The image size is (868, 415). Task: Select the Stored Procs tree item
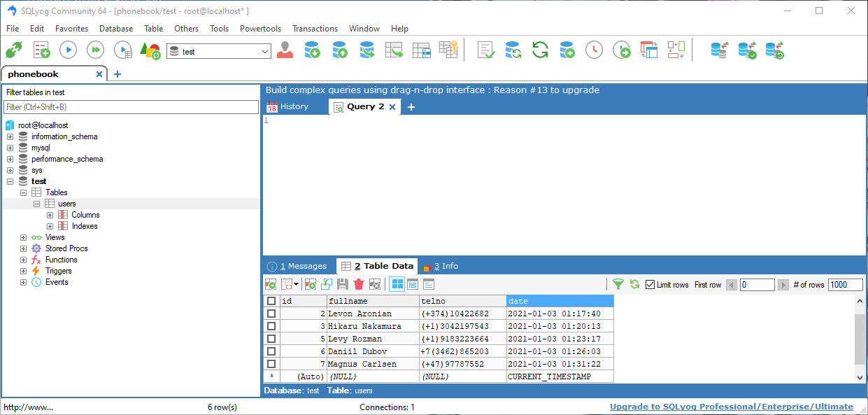(x=66, y=248)
